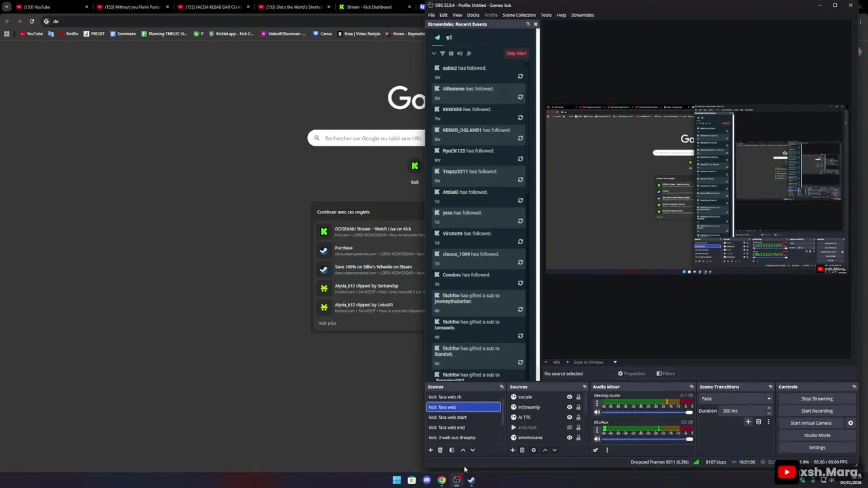Open transition properties three-dot menu

[x=768, y=422]
